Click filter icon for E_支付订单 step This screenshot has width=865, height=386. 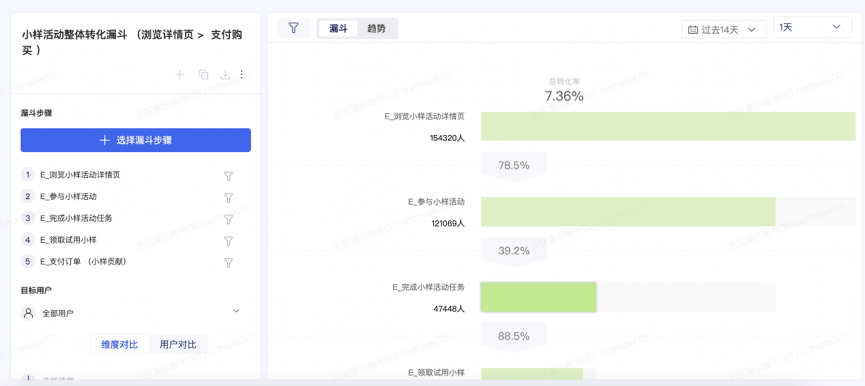[228, 262]
